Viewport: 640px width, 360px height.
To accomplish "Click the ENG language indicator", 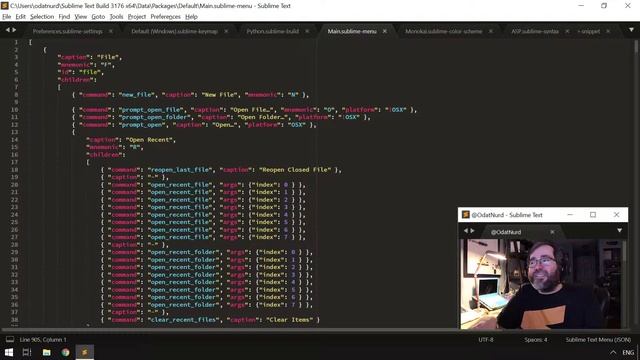I will (628, 353).
